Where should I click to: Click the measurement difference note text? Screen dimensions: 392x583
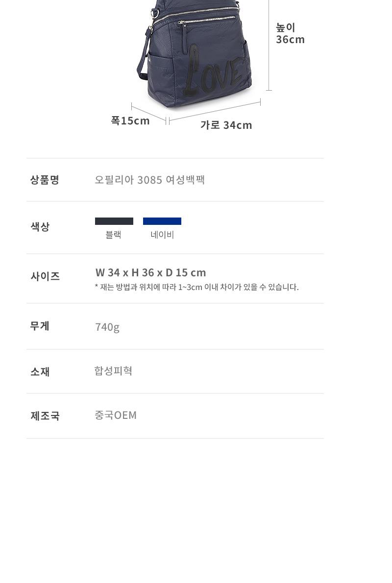pos(196,287)
